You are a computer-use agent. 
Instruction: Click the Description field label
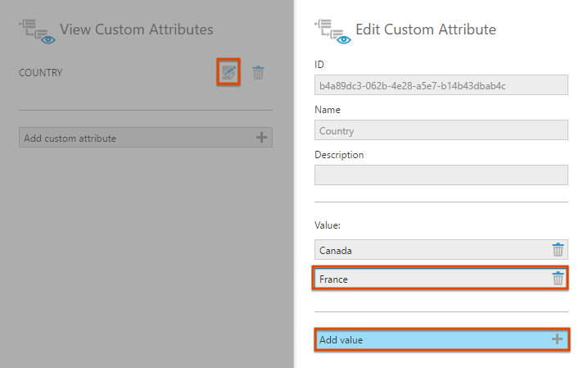[x=339, y=155]
